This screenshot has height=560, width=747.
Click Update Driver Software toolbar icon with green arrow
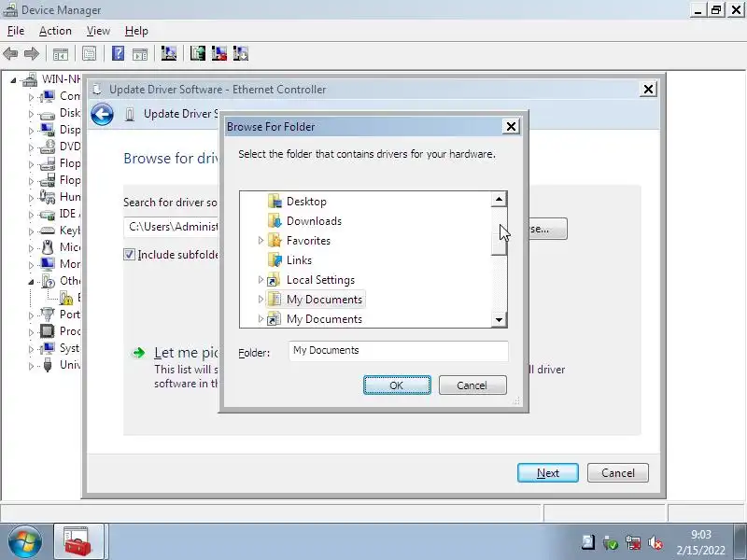[x=197, y=53]
